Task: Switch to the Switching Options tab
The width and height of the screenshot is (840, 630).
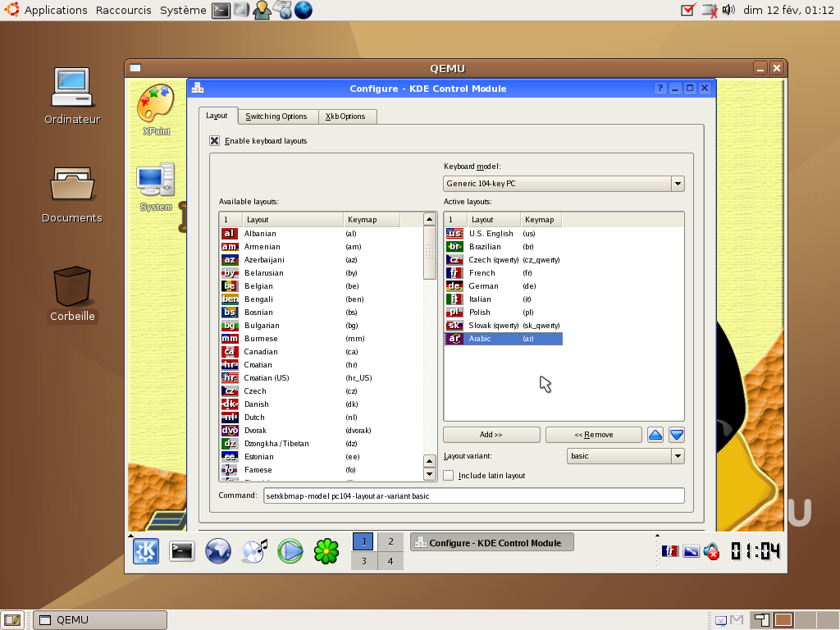Action: 276,116
